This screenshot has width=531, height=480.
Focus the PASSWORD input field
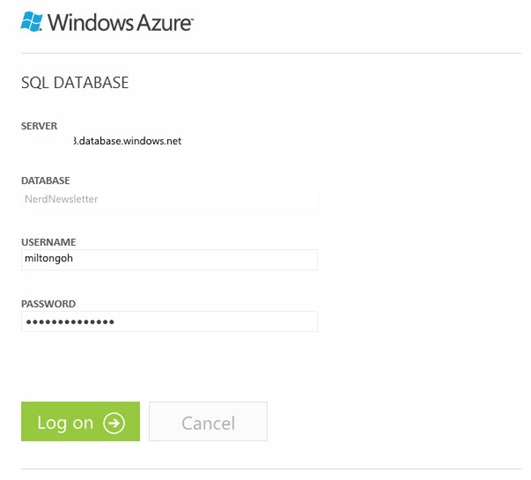(169, 321)
